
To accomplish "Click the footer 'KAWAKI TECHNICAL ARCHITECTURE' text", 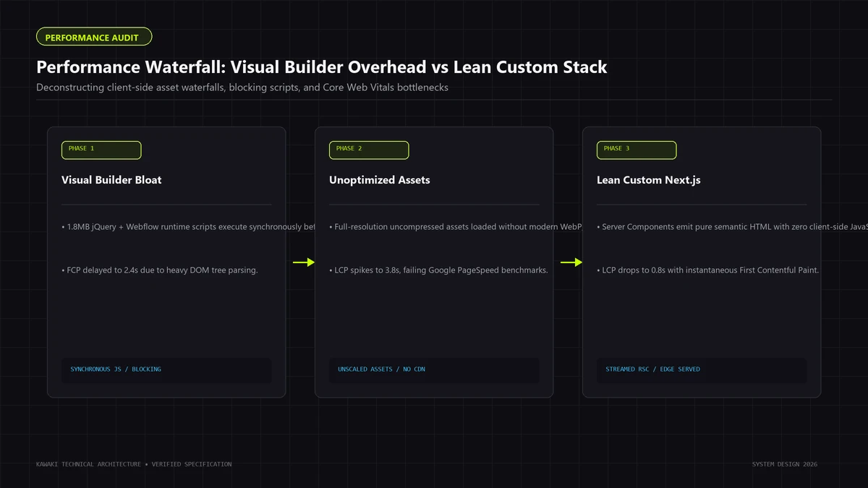I will tap(134, 464).
